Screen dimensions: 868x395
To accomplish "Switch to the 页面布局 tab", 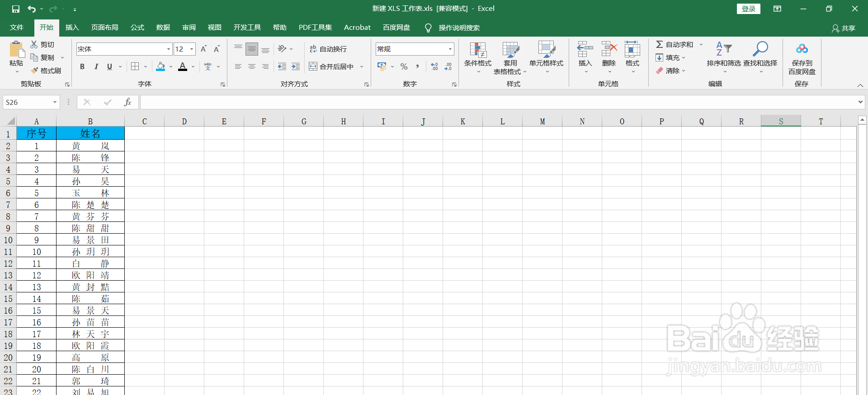I will tap(105, 28).
